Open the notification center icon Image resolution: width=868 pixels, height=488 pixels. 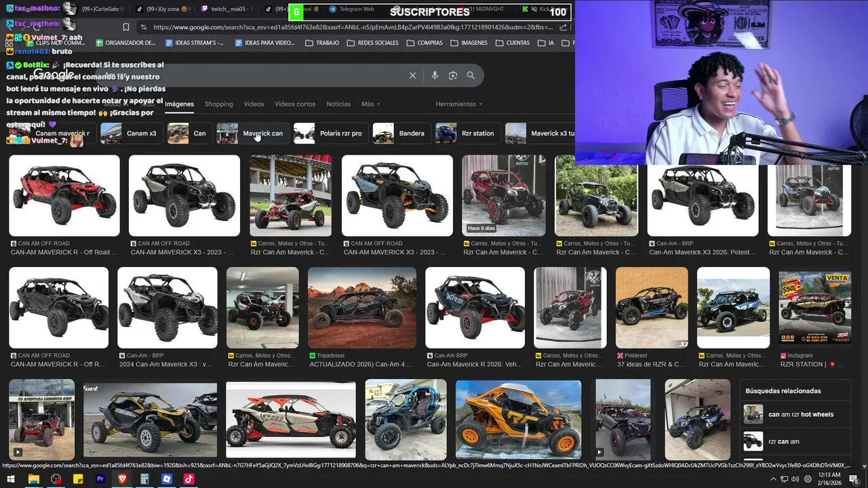pyautogui.click(x=854, y=479)
